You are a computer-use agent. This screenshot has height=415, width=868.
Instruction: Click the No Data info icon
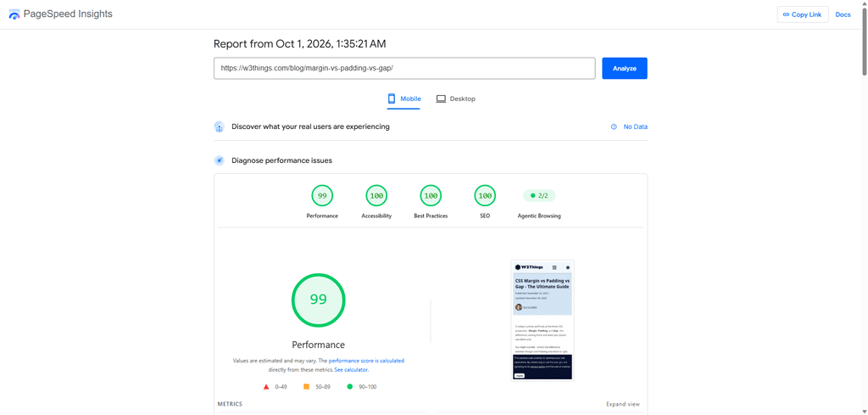[x=614, y=127]
